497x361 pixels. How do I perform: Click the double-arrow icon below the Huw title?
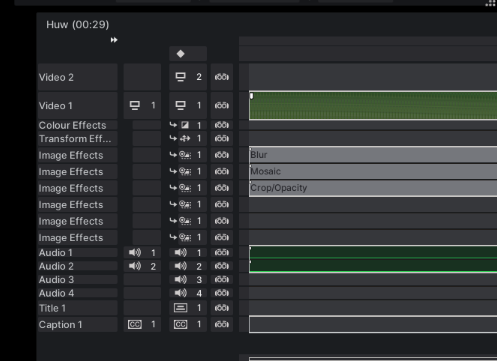tap(114, 40)
